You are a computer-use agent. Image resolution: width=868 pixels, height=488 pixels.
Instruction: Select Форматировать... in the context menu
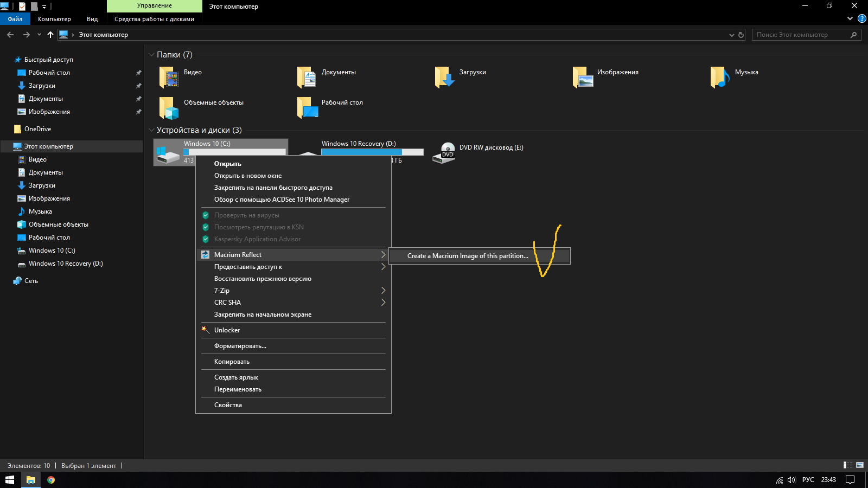[240, 346]
